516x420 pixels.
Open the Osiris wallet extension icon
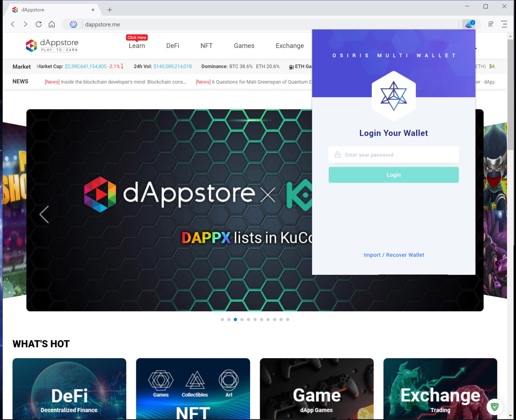point(469,24)
